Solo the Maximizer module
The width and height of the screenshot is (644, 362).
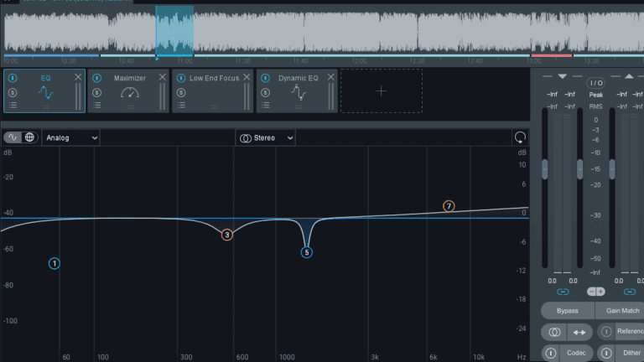coord(97,93)
